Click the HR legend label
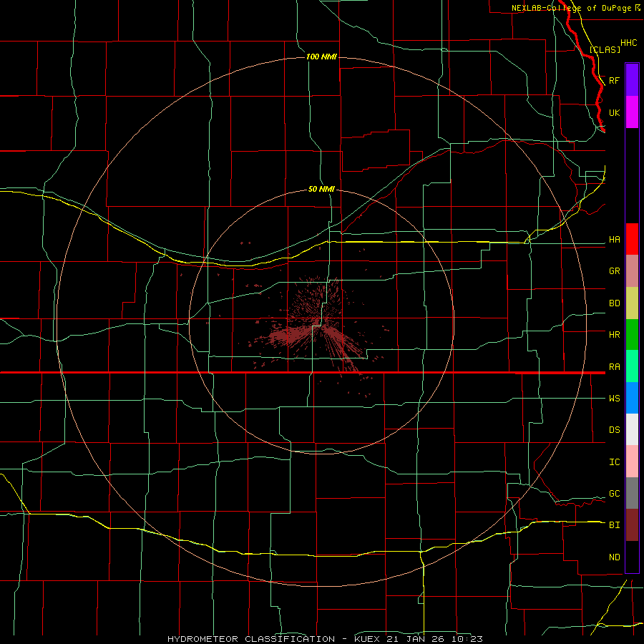644x644 pixels. coord(614,335)
